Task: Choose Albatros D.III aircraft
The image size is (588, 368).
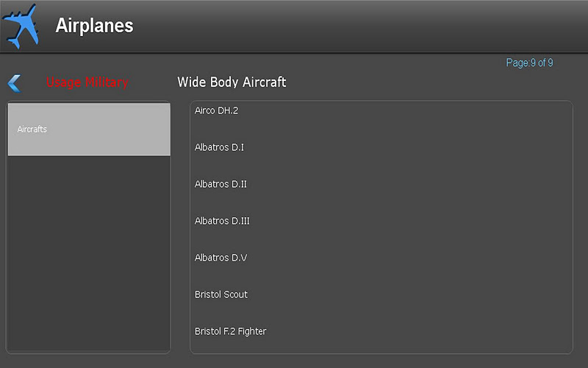Action: (222, 221)
